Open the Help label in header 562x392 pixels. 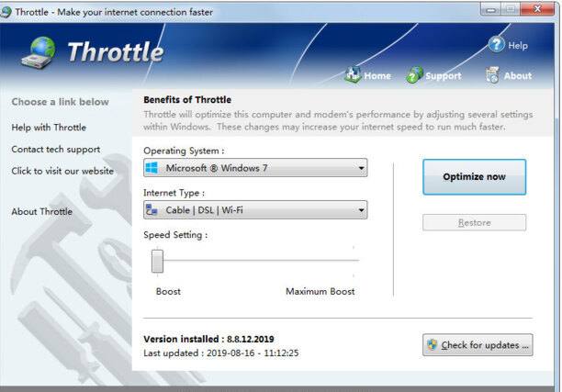518,46
